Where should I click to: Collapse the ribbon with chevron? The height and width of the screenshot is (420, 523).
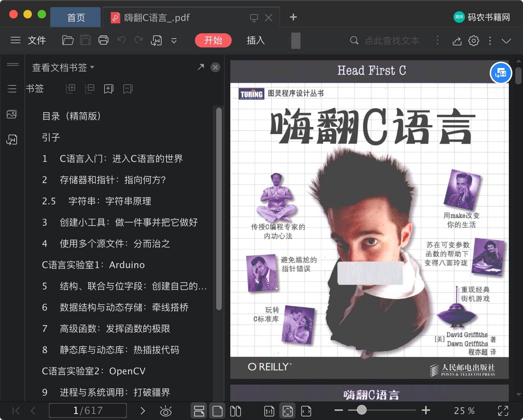tap(506, 41)
